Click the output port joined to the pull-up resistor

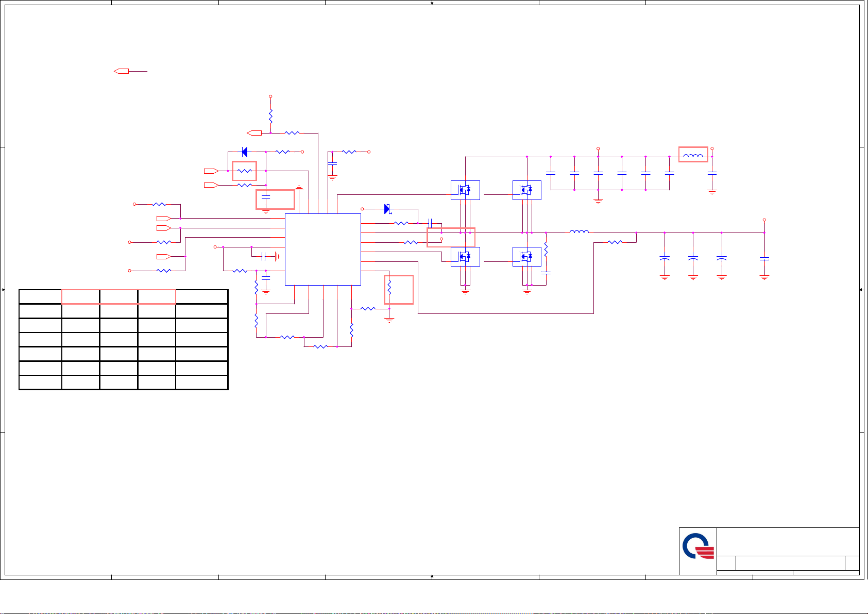point(254,133)
